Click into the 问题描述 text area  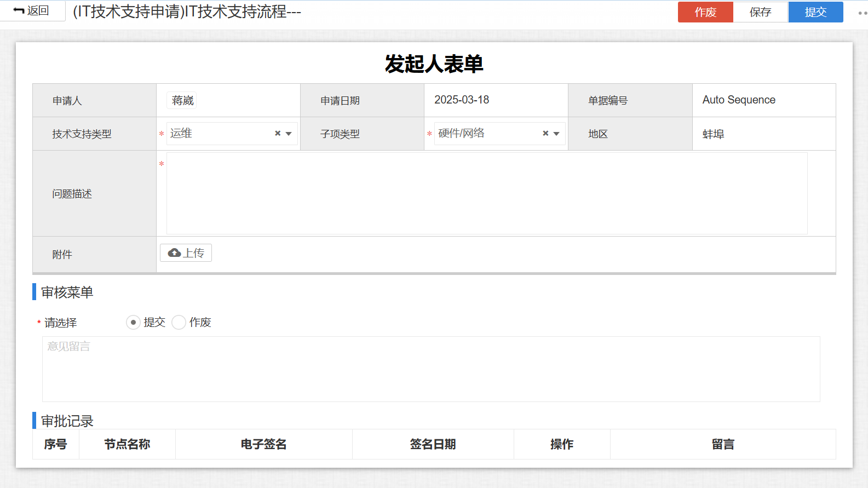pyautogui.click(x=486, y=193)
